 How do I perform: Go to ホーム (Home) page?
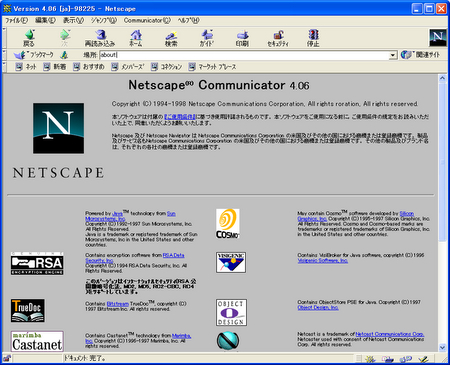[136, 38]
